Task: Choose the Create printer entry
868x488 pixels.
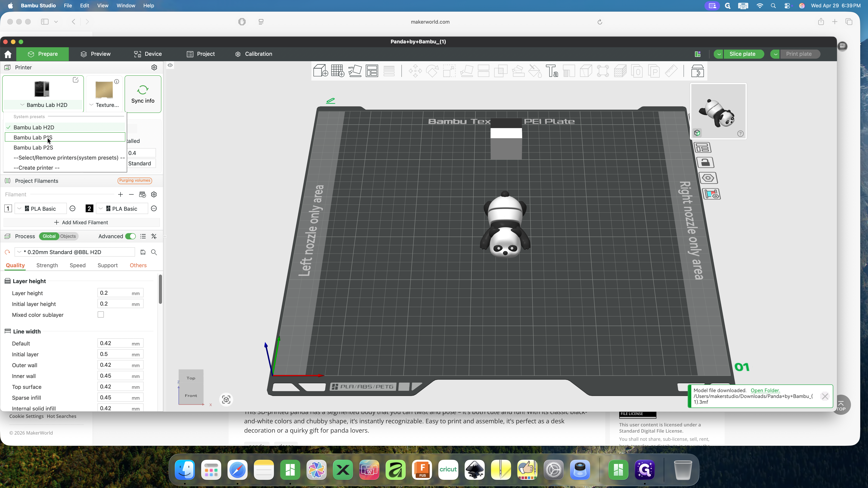Action: (x=65, y=168)
